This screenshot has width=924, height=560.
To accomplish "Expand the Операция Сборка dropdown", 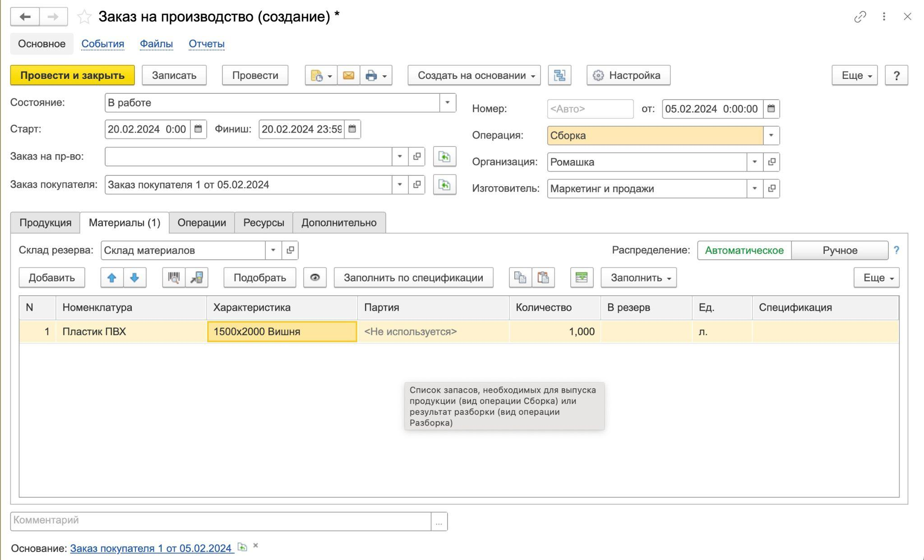I will pyautogui.click(x=771, y=135).
